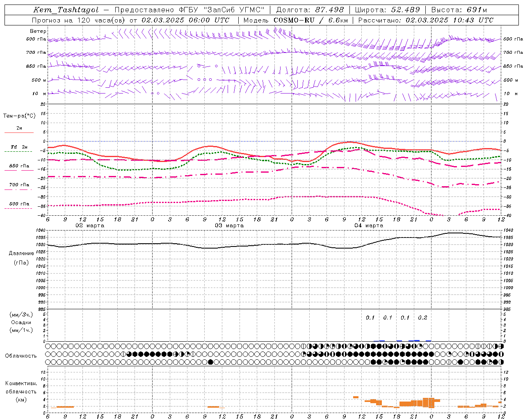Click the '(гПа)' unit under Давление
Image resolution: width=525 pixels, height=420 pixels.
click(21, 262)
